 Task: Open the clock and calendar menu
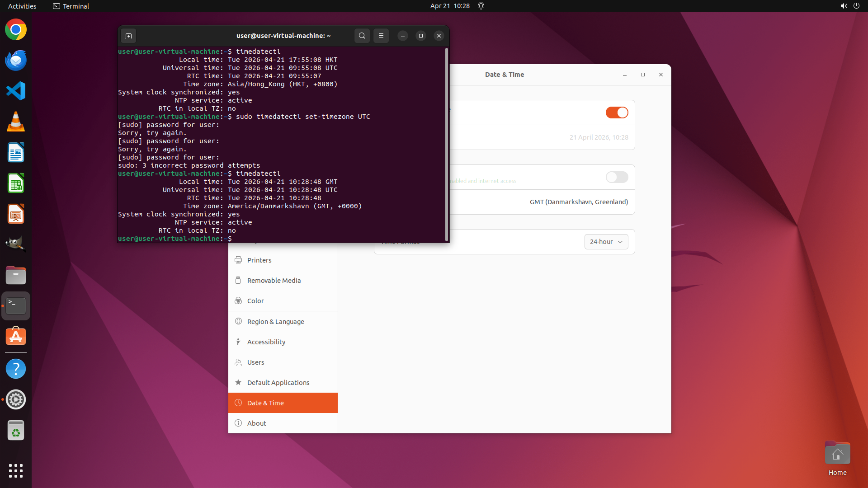point(449,6)
